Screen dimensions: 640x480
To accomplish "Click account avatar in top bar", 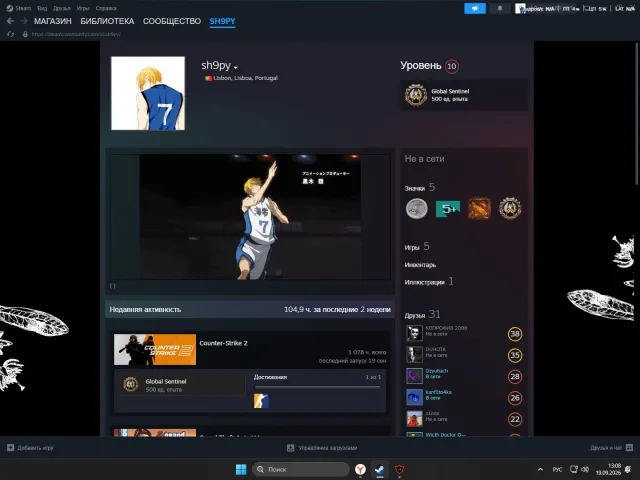I will (x=520, y=8).
